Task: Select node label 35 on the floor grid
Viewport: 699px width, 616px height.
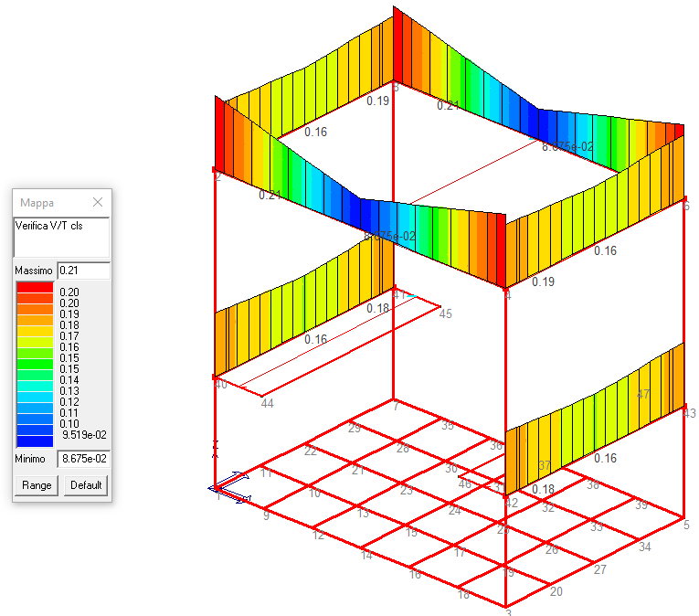Action: (448, 426)
